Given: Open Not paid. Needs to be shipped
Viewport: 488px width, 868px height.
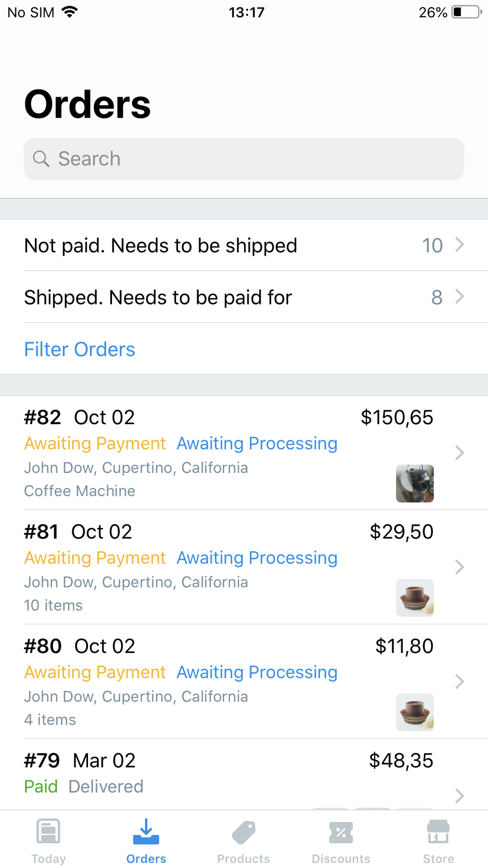Looking at the screenshot, I should [x=161, y=245].
